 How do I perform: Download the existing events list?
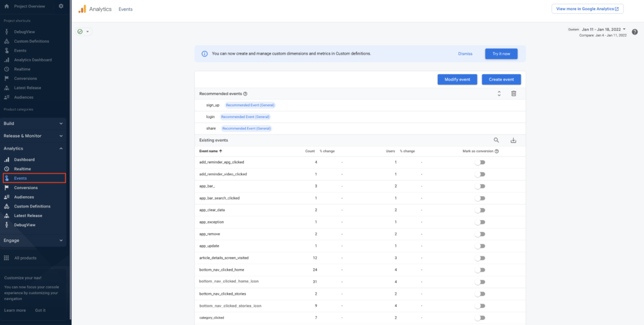(513, 140)
